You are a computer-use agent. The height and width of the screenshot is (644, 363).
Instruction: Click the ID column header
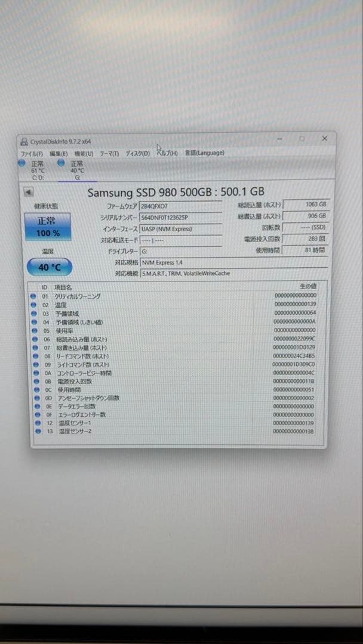point(44,287)
